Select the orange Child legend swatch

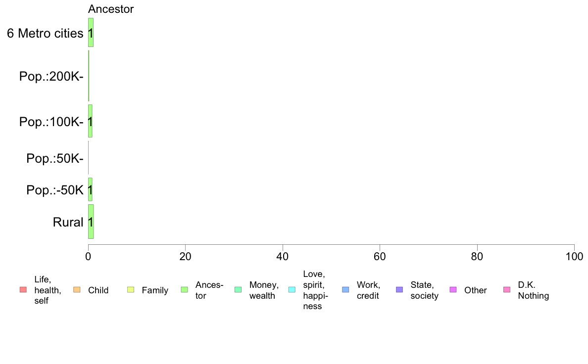77,290
